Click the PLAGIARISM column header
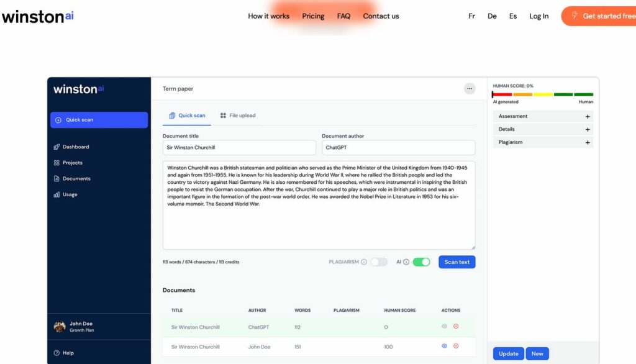This screenshot has width=636, height=364. (347, 311)
